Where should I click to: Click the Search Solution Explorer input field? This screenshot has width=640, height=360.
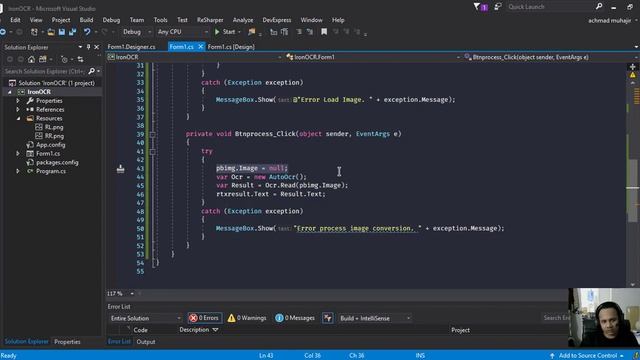point(44,71)
